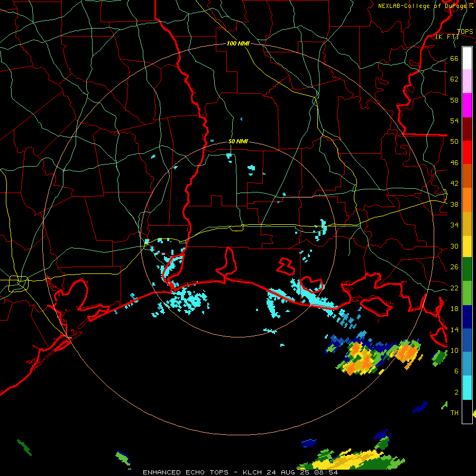Click the 34 value on the legend
The width and height of the screenshot is (476, 476).
[454, 225]
